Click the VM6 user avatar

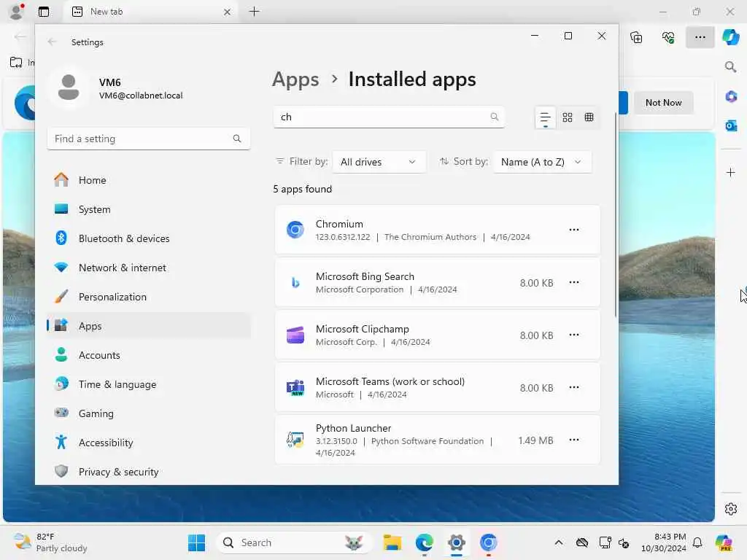click(x=69, y=87)
